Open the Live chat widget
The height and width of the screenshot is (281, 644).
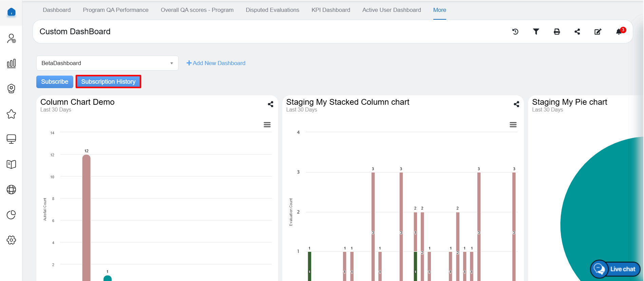(615, 269)
